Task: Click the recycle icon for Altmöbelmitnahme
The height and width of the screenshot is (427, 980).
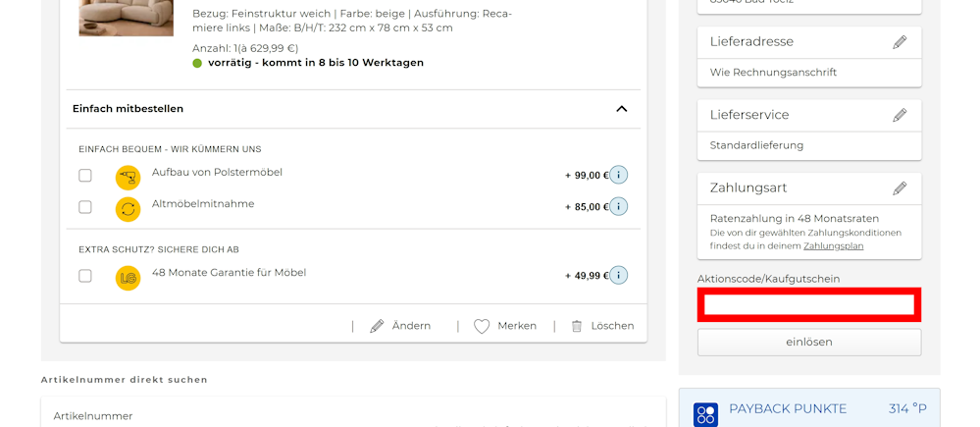Action: click(x=129, y=209)
